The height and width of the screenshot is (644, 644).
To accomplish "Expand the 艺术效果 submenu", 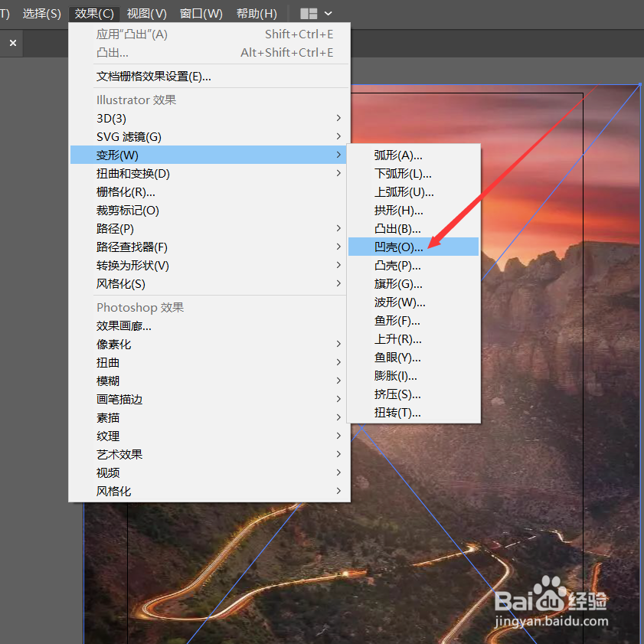I will click(x=210, y=454).
